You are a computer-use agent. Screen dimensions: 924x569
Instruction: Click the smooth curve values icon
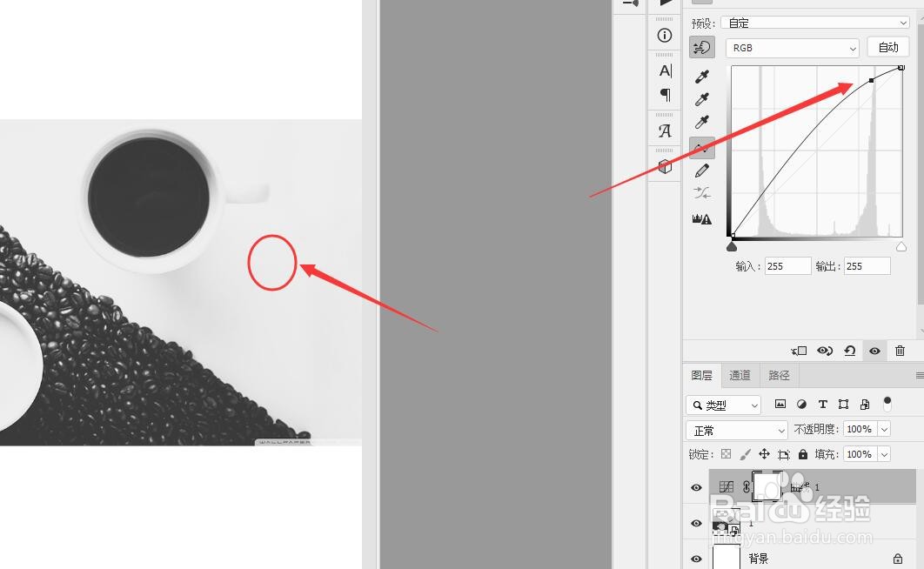[x=702, y=192]
